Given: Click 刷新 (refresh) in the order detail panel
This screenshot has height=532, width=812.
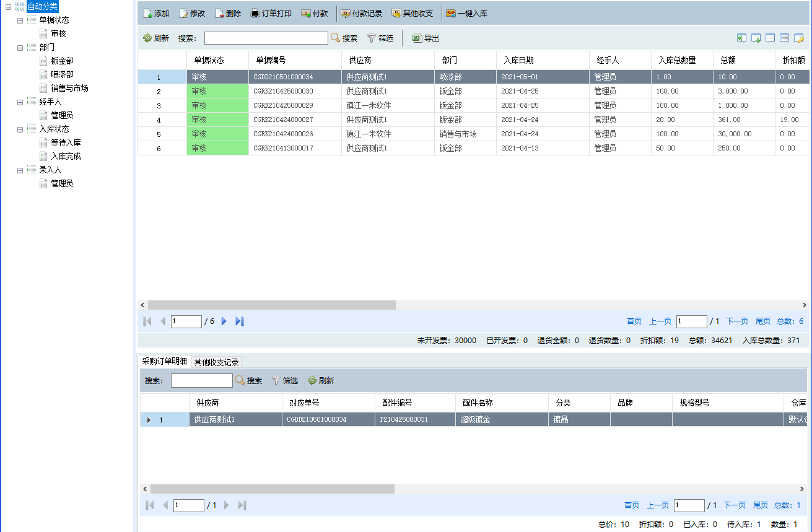Looking at the screenshot, I should click(x=321, y=381).
